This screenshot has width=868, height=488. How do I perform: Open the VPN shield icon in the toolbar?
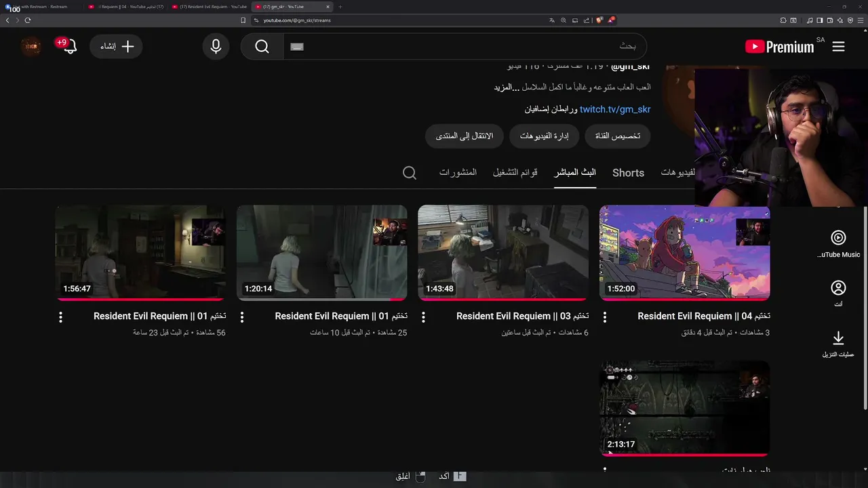tap(850, 20)
